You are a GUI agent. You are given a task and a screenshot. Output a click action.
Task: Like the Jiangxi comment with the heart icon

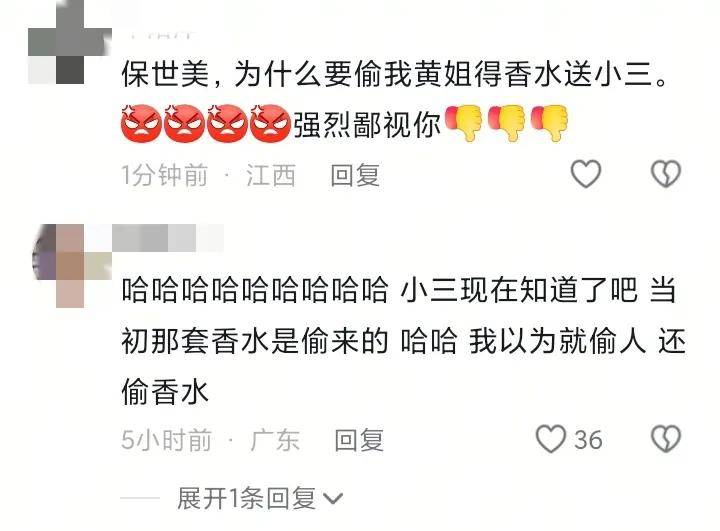(x=585, y=174)
